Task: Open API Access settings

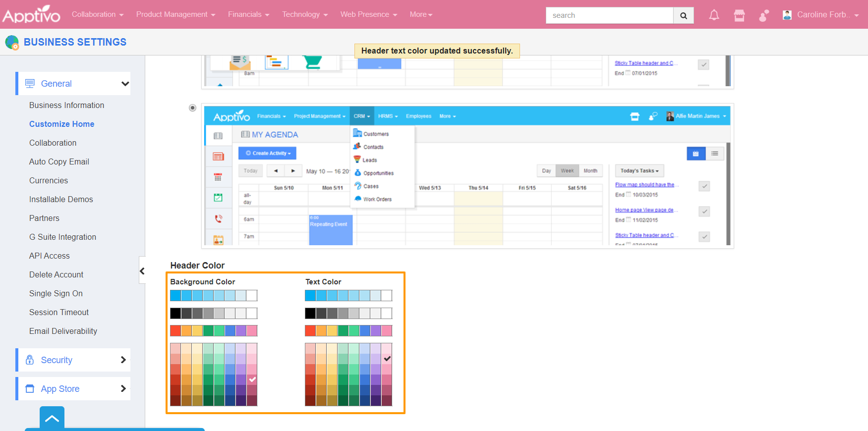Action: click(x=49, y=256)
